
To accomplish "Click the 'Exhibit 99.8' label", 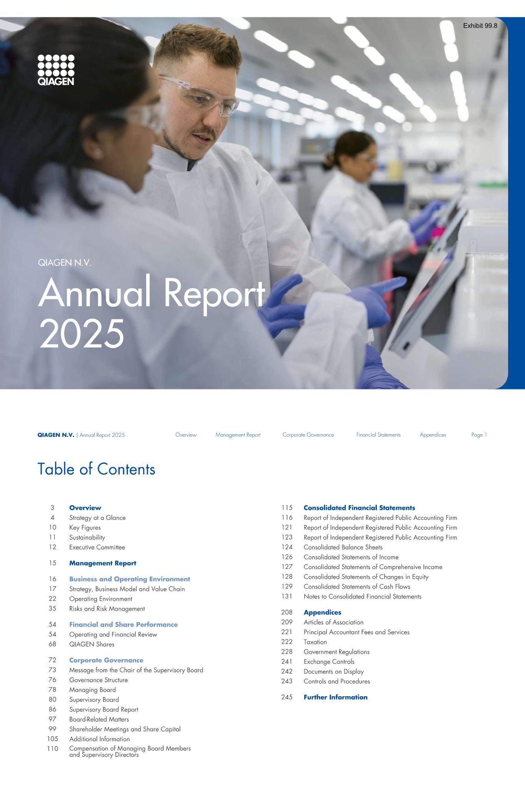I will pos(480,26).
